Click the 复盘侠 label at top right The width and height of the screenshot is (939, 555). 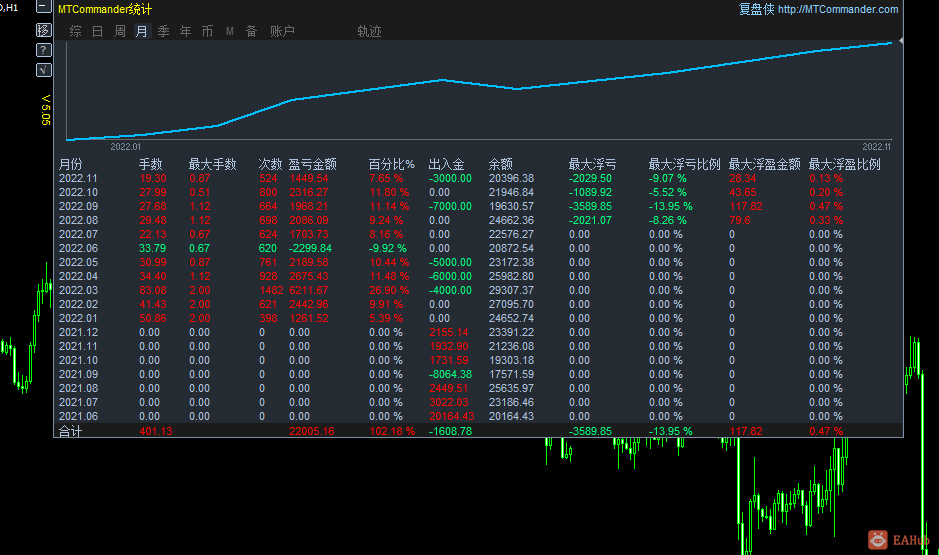[x=756, y=9]
